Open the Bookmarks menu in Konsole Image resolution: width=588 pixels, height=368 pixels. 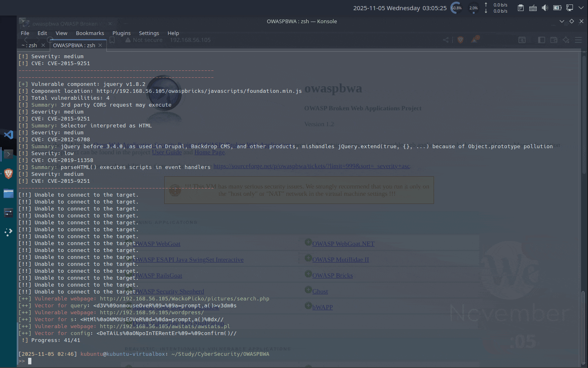click(90, 33)
